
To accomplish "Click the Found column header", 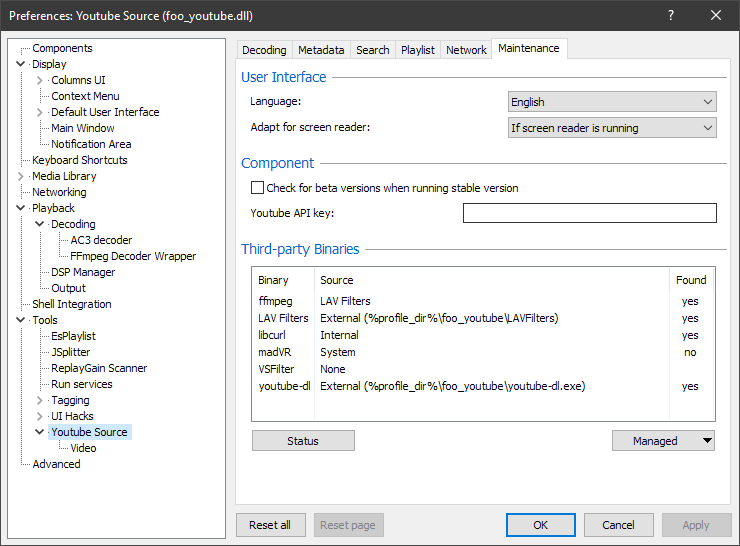I will click(x=691, y=280).
